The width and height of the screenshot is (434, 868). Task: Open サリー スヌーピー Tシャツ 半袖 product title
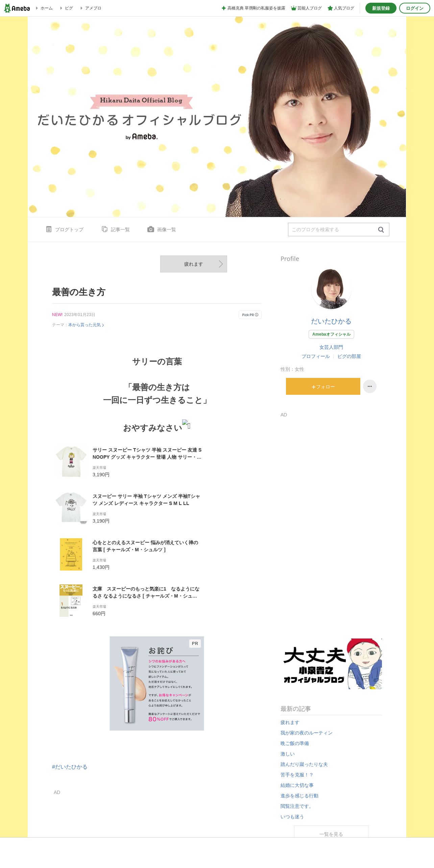(x=147, y=453)
